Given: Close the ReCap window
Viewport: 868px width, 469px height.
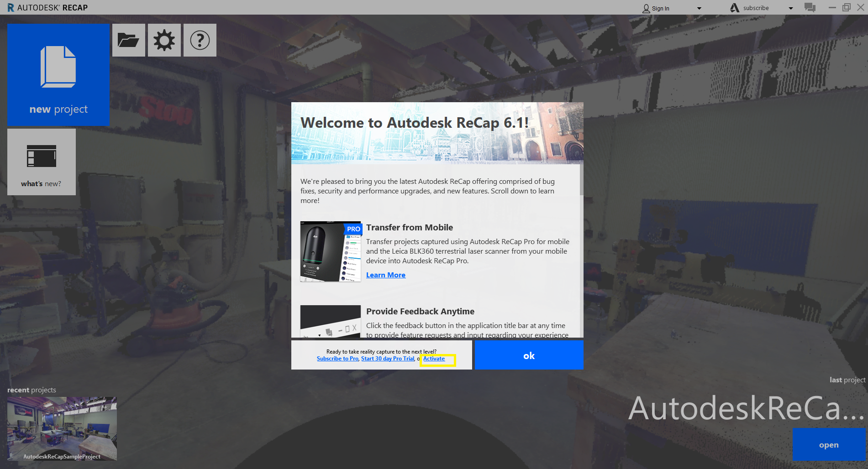Looking at the screenshot, I should (861, 8).
